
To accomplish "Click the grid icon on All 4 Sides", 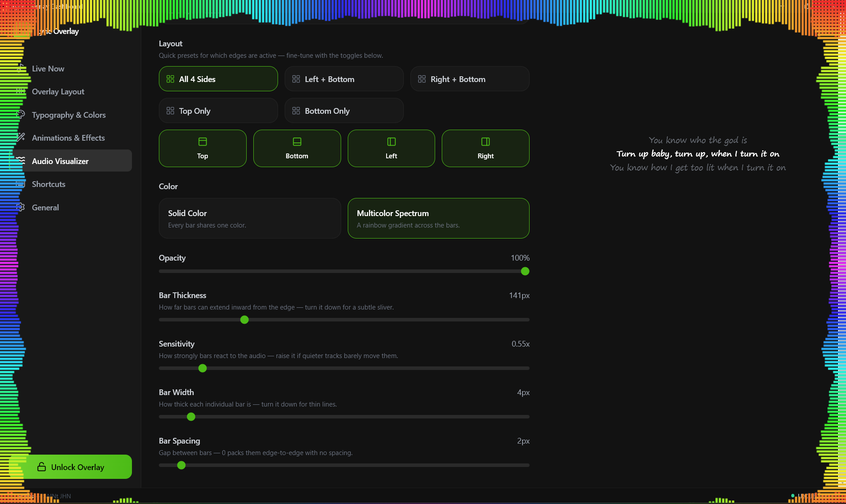I will [x=170, y=79].
